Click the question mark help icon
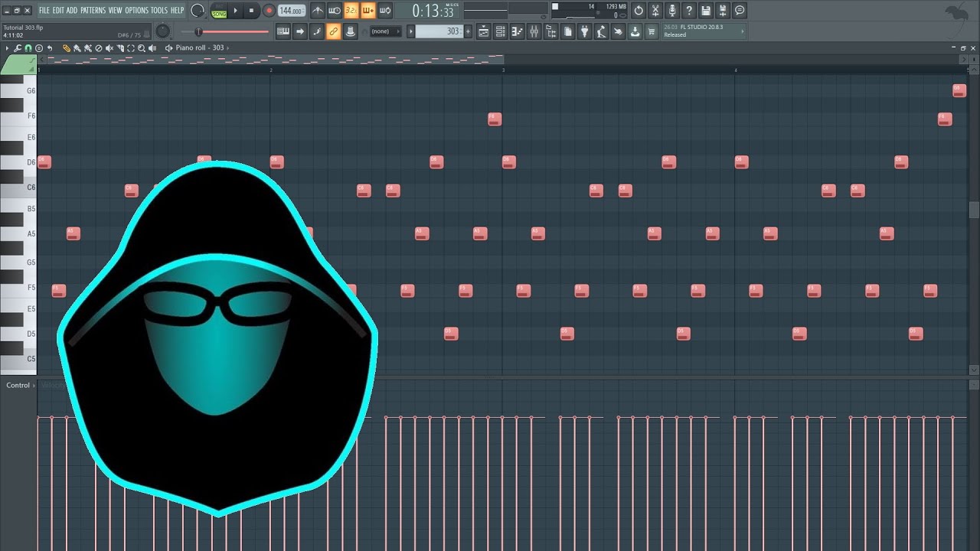Image resolution: width=980 pixels, height=551 pixels. click(x=689, y=11)
